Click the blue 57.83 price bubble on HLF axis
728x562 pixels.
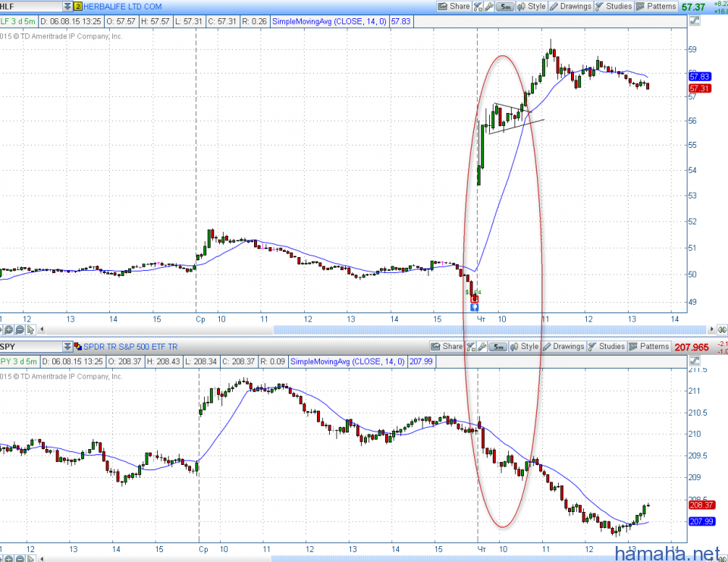click(x=700, y=77)
